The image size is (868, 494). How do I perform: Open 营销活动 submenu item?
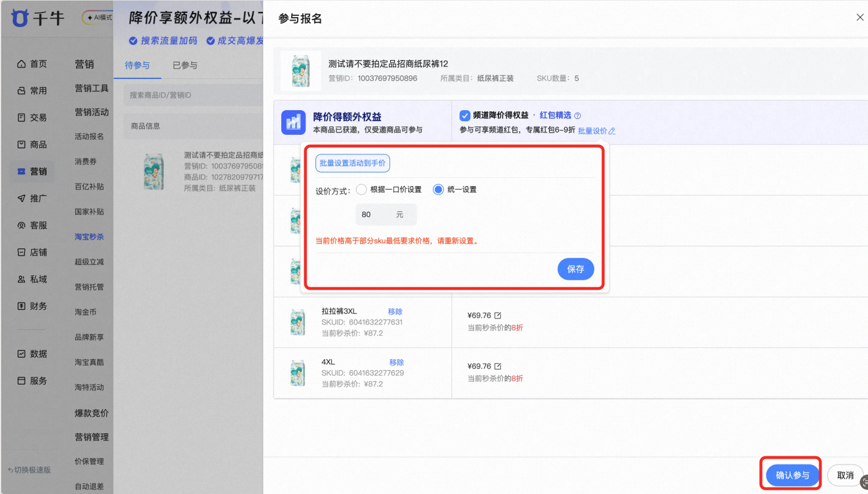click(x=92, y=112)
